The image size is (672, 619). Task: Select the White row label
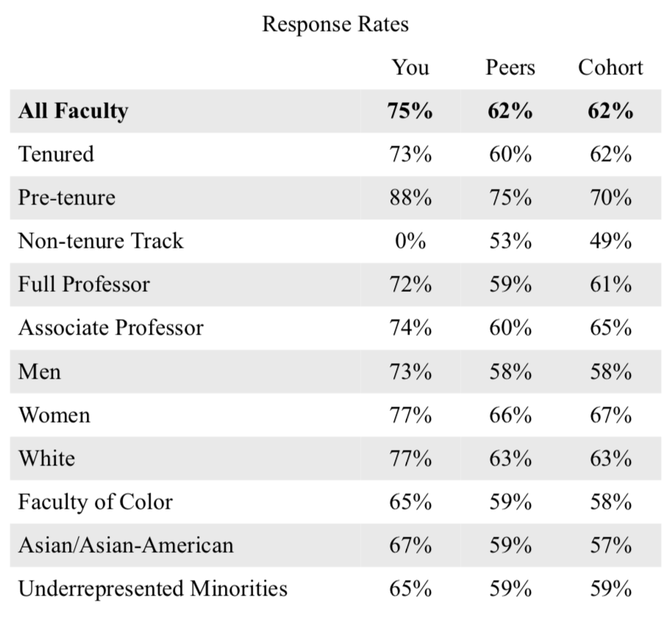point(47,458)
